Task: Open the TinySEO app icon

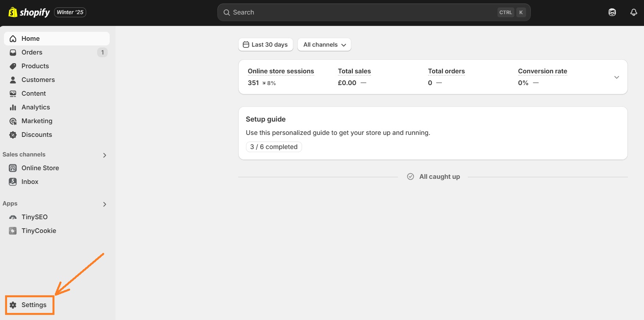Action: [13, 217]
